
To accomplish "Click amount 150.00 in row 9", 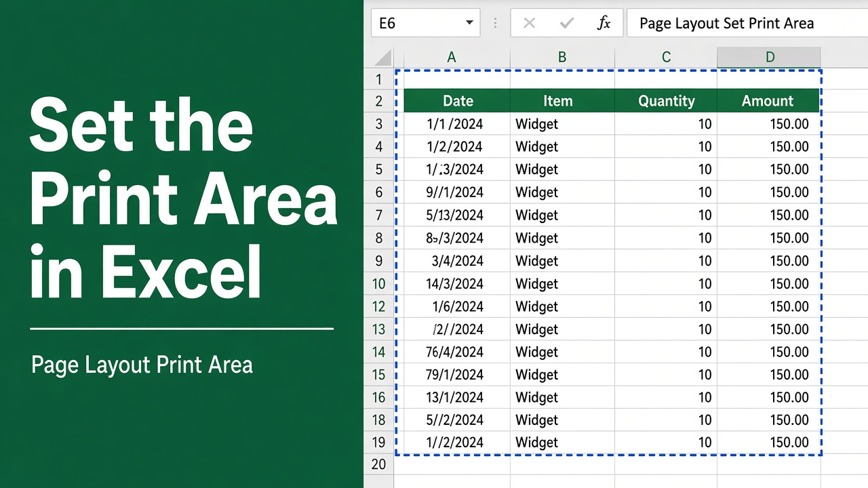I will pyautogui.click(x=769, y=261).
